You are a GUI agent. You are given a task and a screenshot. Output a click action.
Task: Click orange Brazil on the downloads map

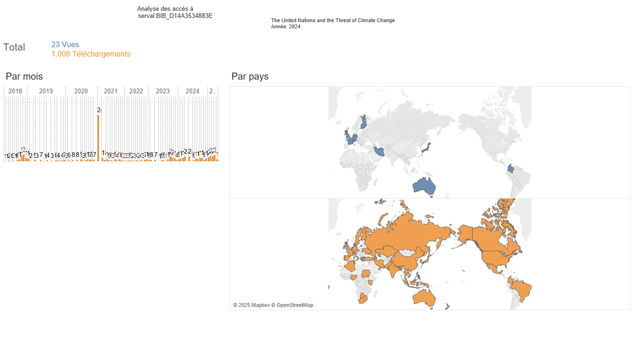[522, 289]
